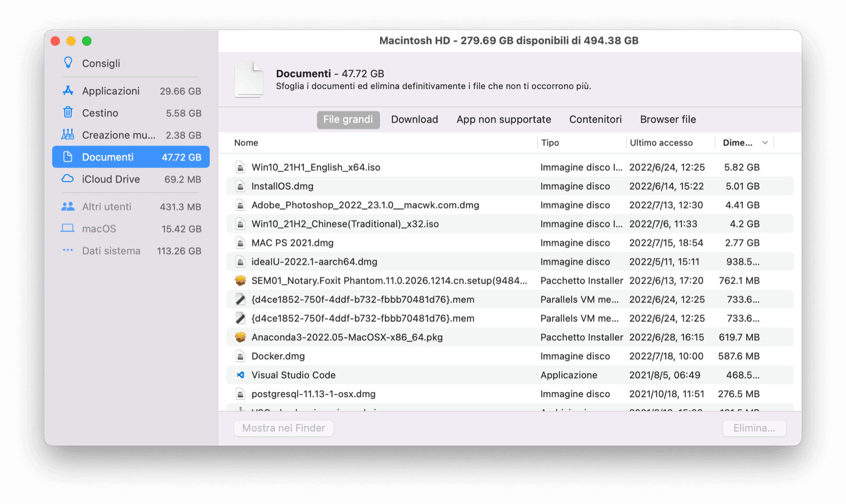Click the Win10_21H2_Chinese iso file icon
The height and width of the screenshot is (504, 846).
click(240, 224)
